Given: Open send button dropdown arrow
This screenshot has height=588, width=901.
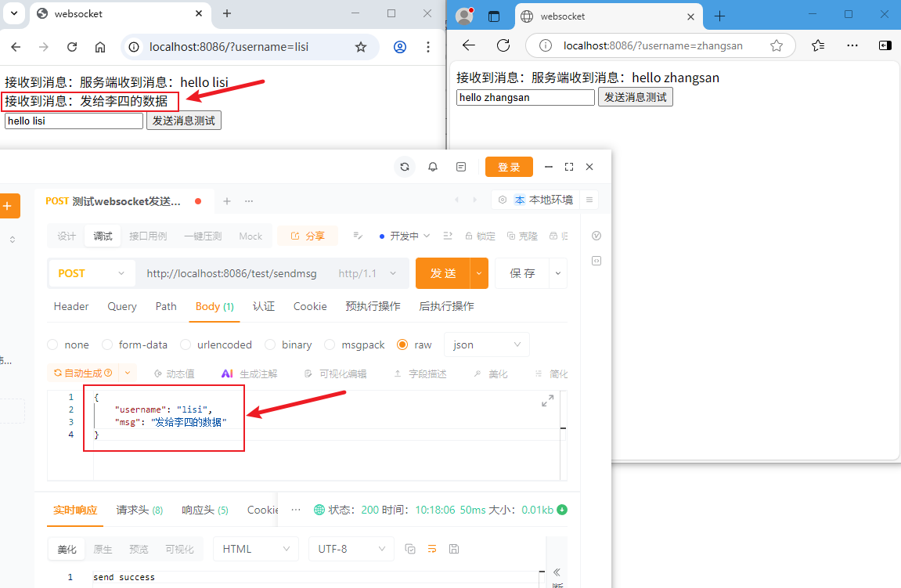Looking at the screenshot, I should point(479,273).
